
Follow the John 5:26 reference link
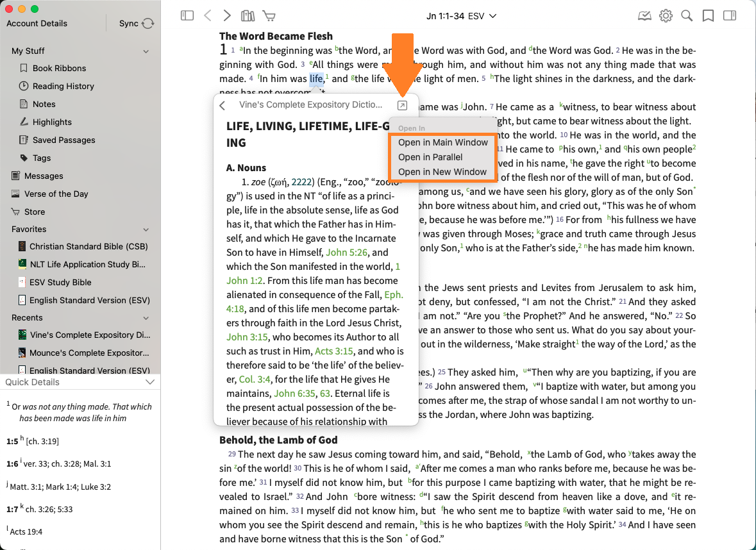(x=347, y=253)
